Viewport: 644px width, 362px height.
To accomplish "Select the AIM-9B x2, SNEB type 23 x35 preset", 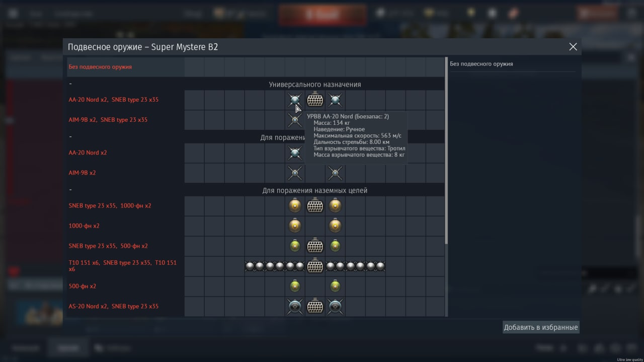I will pos(108,120).
